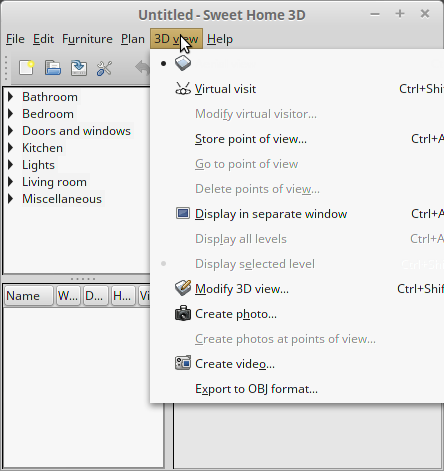Screen dimensions: 444x471
Task: Click the Virtual visit eyes icon
Action: (x=183, y=89)
